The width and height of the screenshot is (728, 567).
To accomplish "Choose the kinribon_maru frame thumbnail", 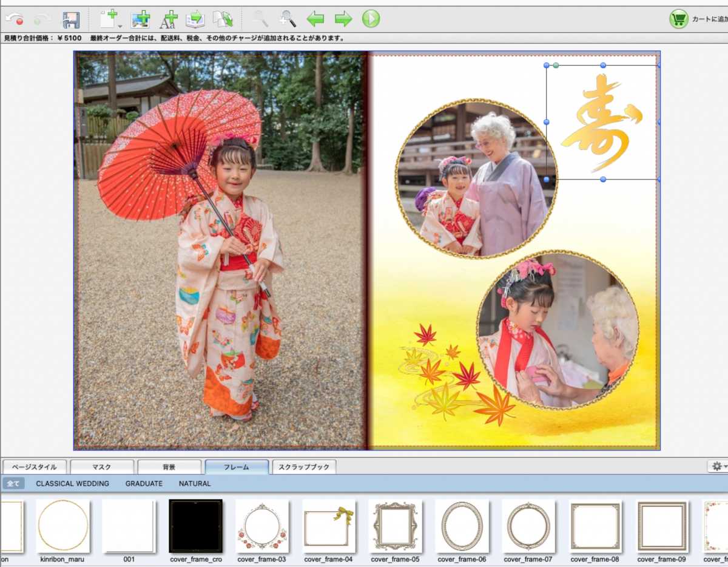I will pos(63,526).
